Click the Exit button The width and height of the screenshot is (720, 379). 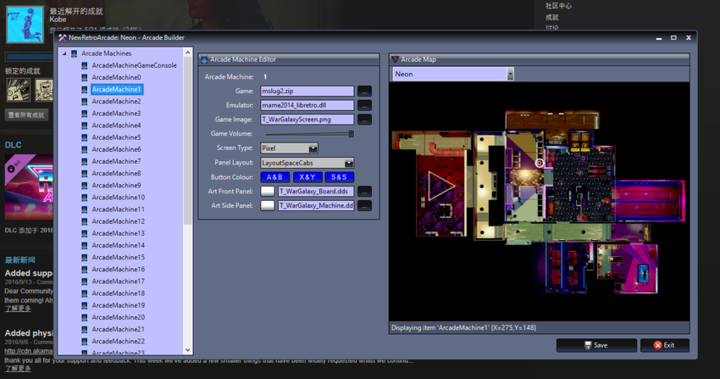[x=664, y=345]
